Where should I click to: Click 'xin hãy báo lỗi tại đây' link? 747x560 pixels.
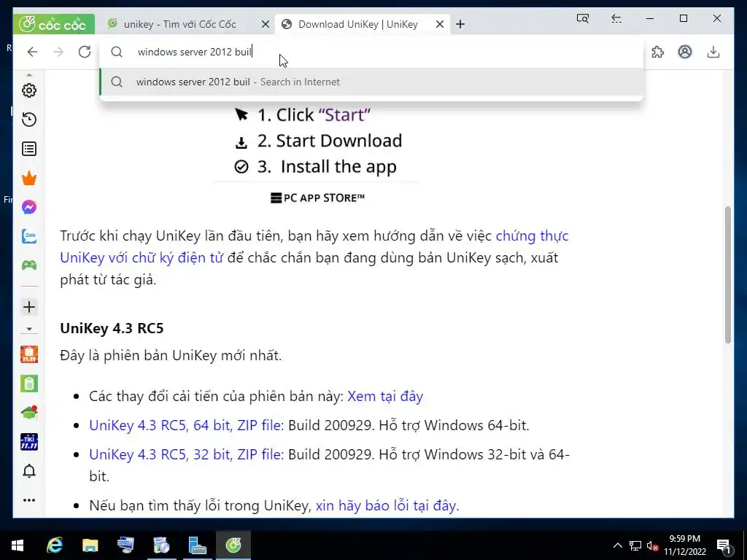coord(385,505)
